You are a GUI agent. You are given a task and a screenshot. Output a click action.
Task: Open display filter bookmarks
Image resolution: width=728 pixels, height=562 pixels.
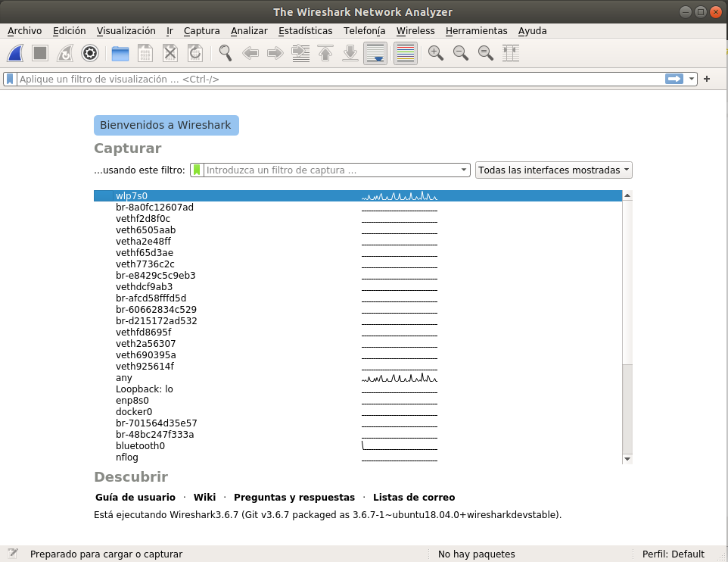tap(10, 79)
